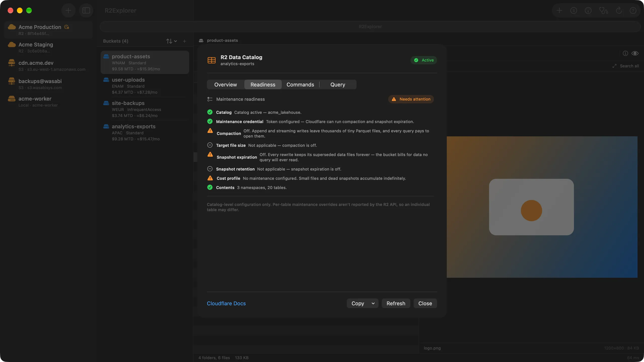Switch to the Query tab
This screenshot has width=644, height=362.
pos(338,85)
